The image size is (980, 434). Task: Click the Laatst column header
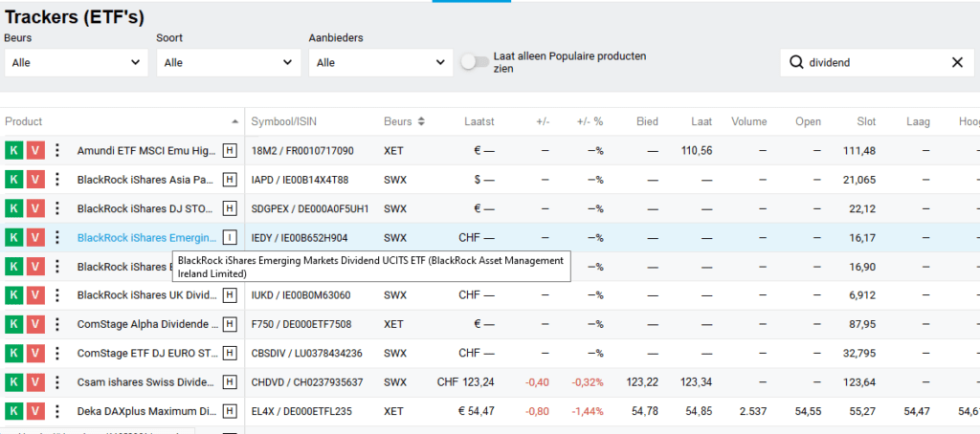coord(479,121)
